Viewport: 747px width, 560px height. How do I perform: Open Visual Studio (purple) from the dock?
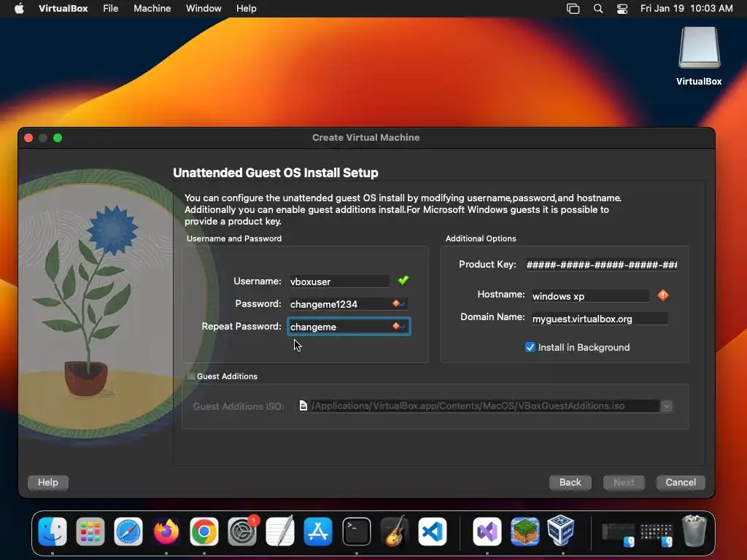(487, 532)
